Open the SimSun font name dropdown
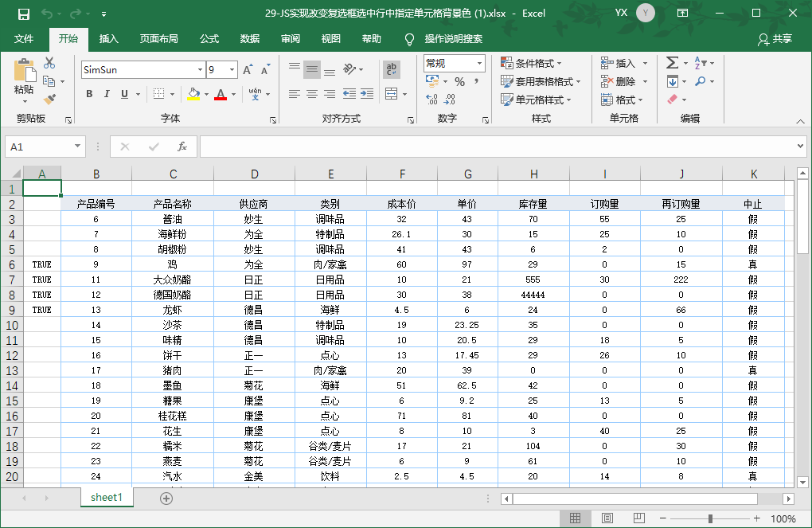This screenshot has width=812, height=528. pyautogui.click(x=200, y=70)
